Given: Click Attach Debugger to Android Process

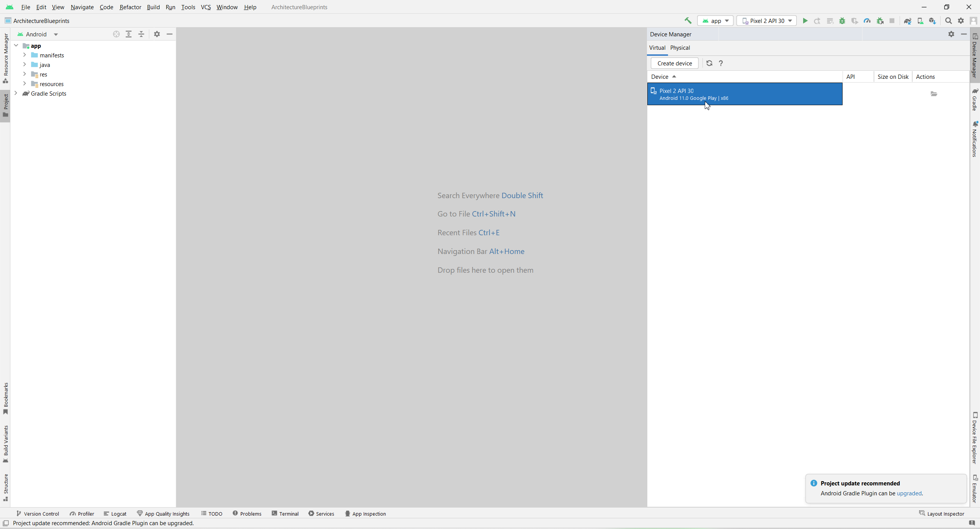Looking at the screenshot, I should 880,21.
